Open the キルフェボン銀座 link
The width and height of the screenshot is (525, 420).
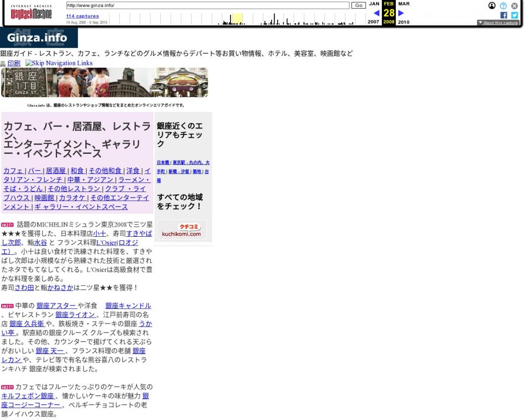pyautogui.click(x=28, y=396)
